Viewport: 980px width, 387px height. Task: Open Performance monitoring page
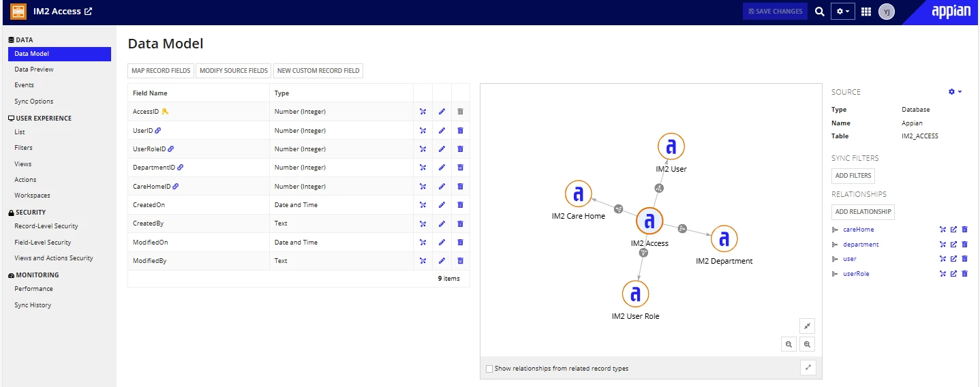(x=34, y=289)
